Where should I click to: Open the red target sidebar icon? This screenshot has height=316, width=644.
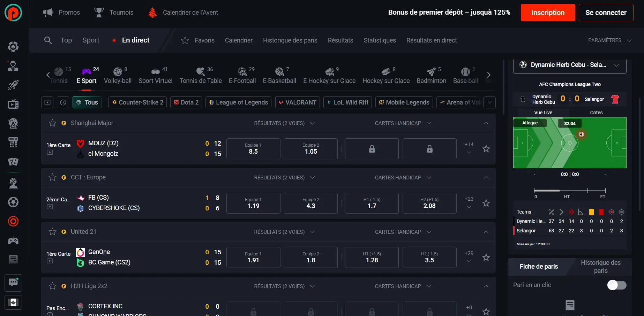(x=13, y=221)
